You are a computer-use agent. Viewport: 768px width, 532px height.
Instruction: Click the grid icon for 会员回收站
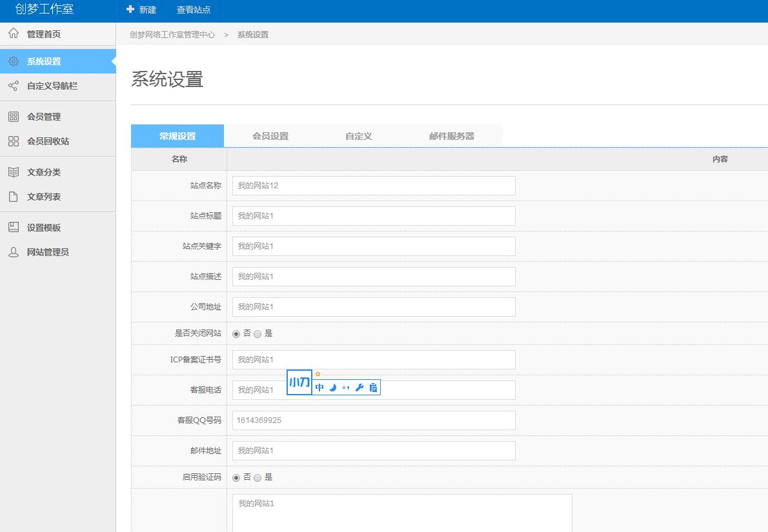point(13,141)
